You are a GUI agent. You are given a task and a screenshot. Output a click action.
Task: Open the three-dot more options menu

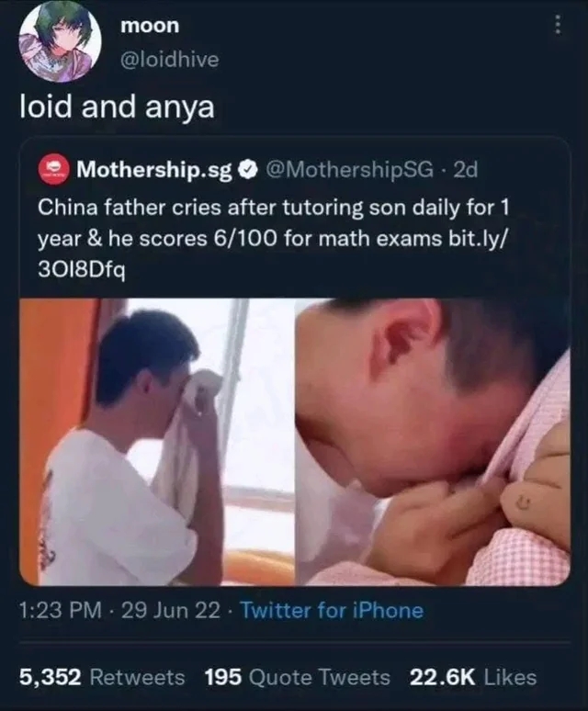tap(558, 26)
